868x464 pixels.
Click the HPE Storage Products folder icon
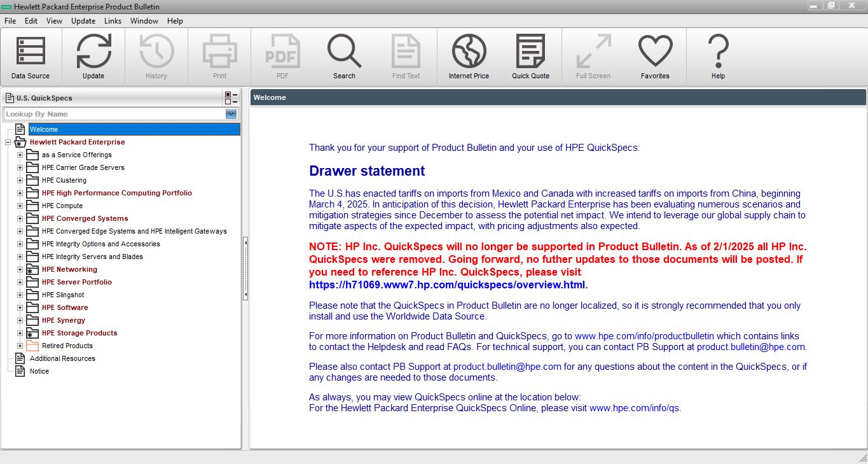click(x=32, y=333)
